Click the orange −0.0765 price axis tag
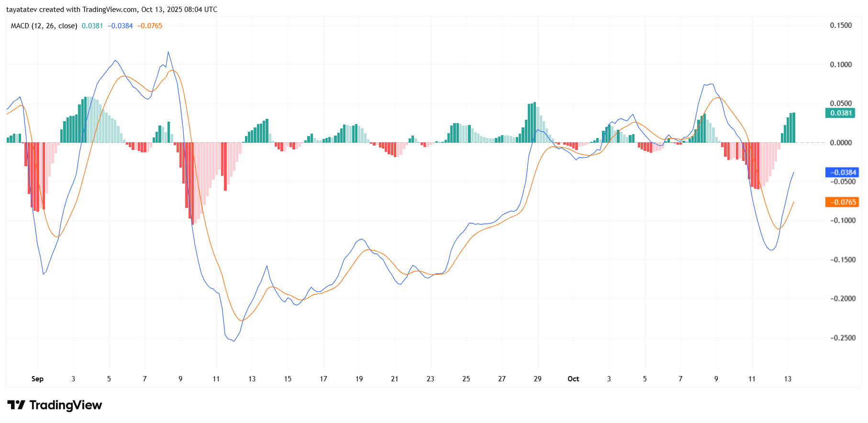The image size is (868, 423). (x=842, y=202)
